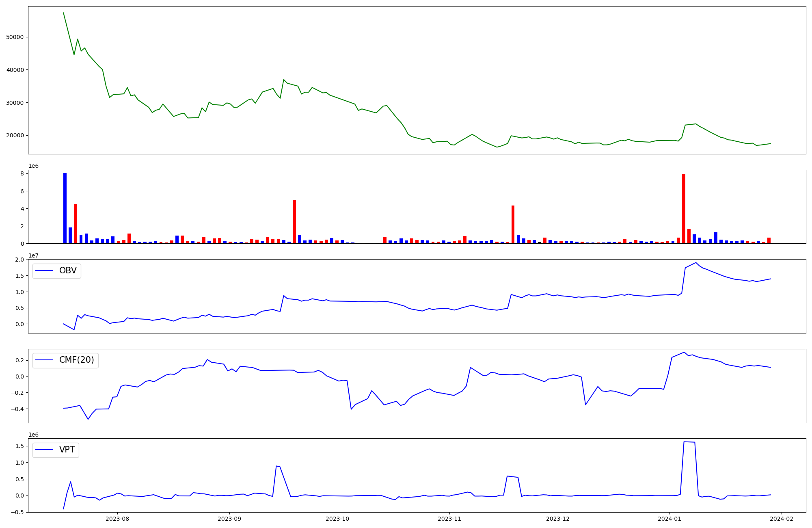Click the red volume spike in mid-September 2023
This screenshot has height=528, width=812.
tap(294, 222)
